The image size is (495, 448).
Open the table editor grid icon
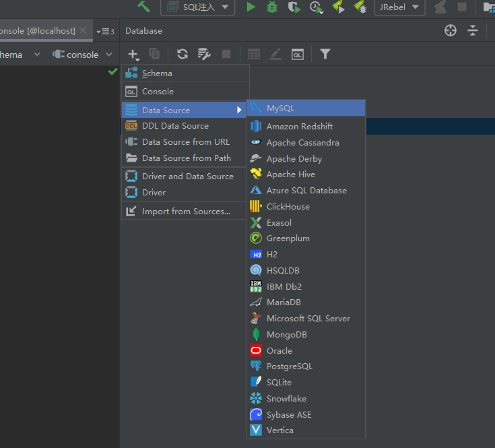point(254,54)
